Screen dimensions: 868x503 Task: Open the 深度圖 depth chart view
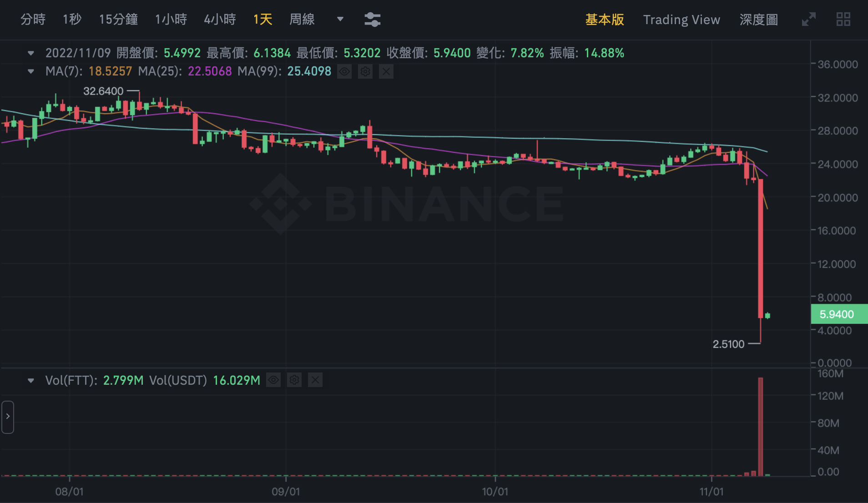[x=758, y=19]
